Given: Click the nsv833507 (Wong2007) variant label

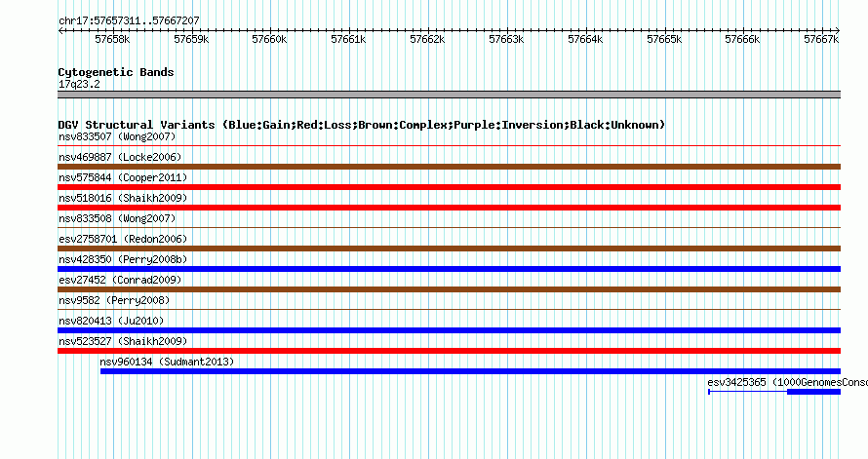Looking at the screenshot, I should click(x=117, y=136).
